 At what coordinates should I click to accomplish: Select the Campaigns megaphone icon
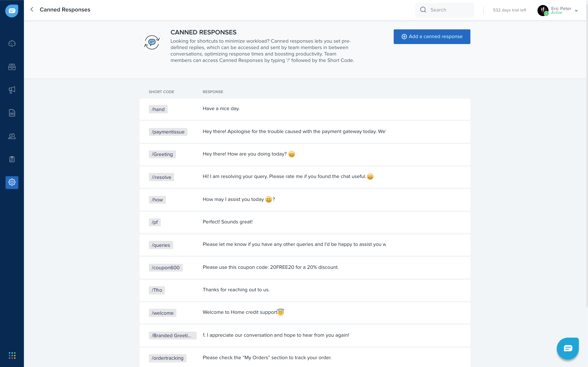[12, 90]
